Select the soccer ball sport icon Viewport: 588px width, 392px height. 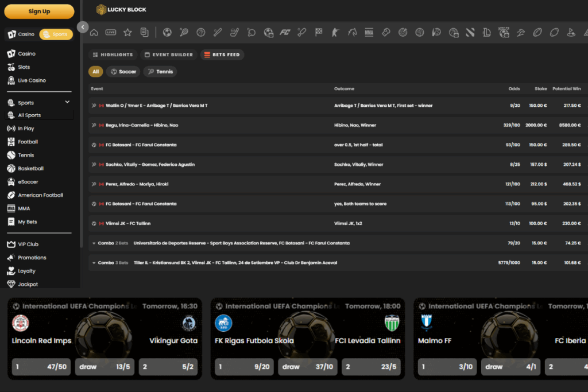(x=167, y=33)
